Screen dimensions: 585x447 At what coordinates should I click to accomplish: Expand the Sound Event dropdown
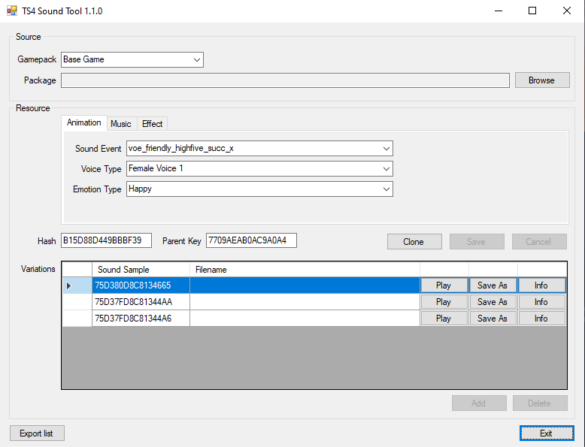click(259, 148)
